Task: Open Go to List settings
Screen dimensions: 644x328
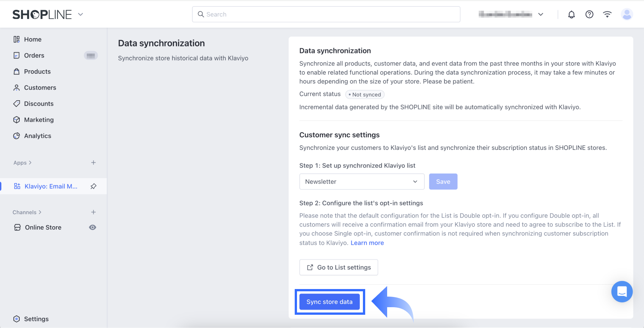Action: (x=338, y=267)
